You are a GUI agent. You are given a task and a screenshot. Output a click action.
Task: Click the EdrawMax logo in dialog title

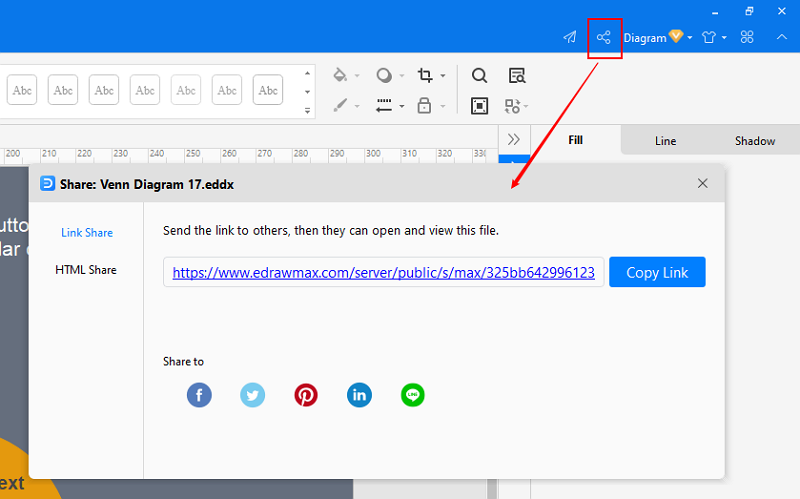click(47, 183)
